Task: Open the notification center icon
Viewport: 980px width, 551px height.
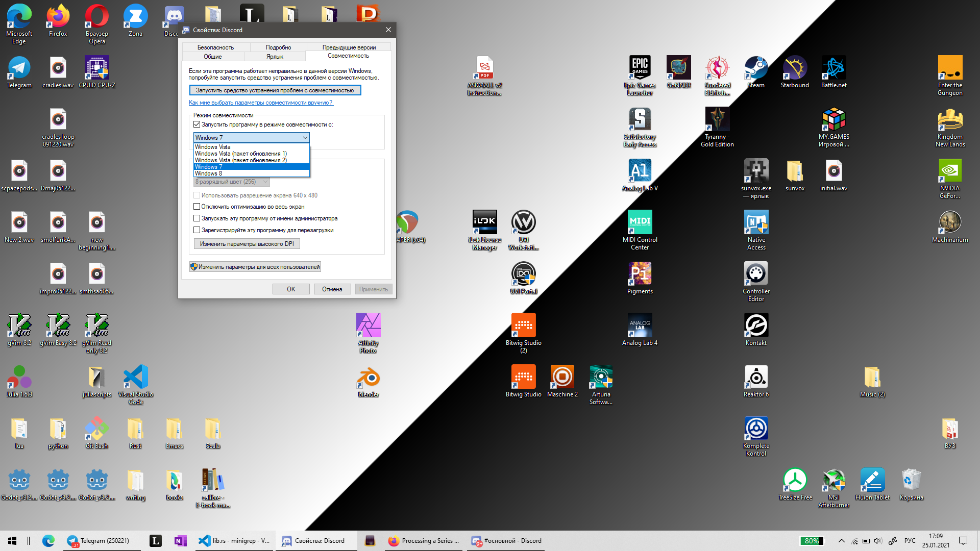Action: click(963, 541)
